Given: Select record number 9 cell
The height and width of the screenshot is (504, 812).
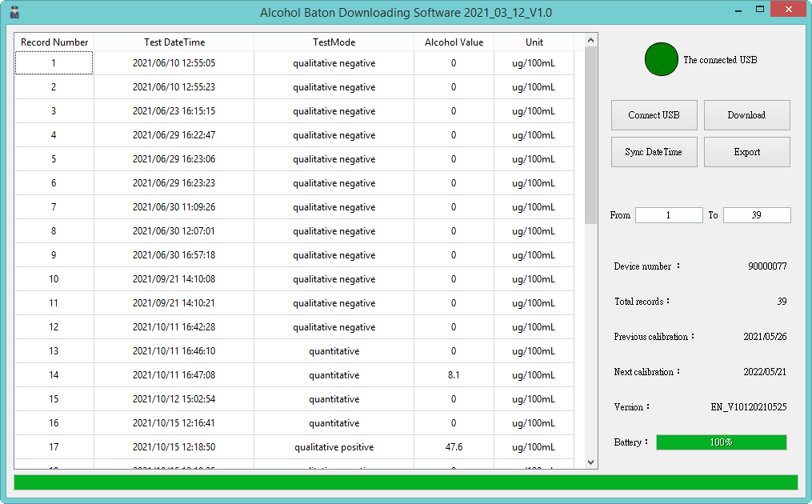Looking at the screenshot, I should coord(54,255).
